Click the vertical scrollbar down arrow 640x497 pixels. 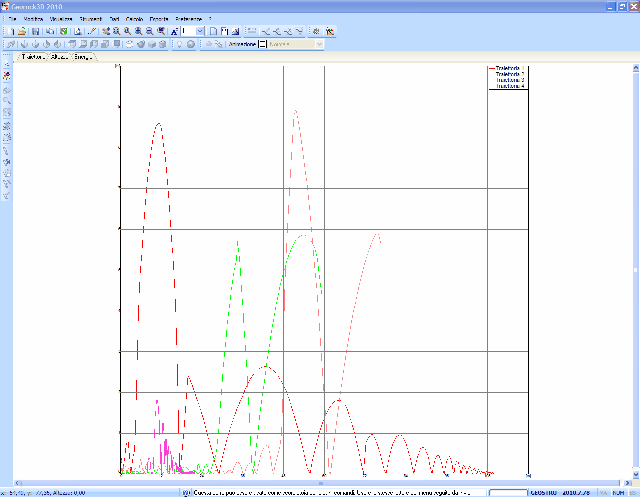tap(636, 475)
